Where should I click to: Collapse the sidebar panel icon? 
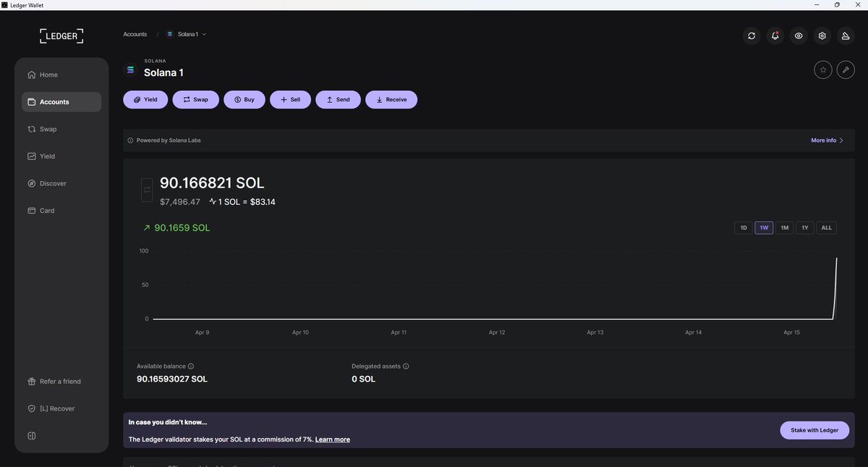pos(32,436)
